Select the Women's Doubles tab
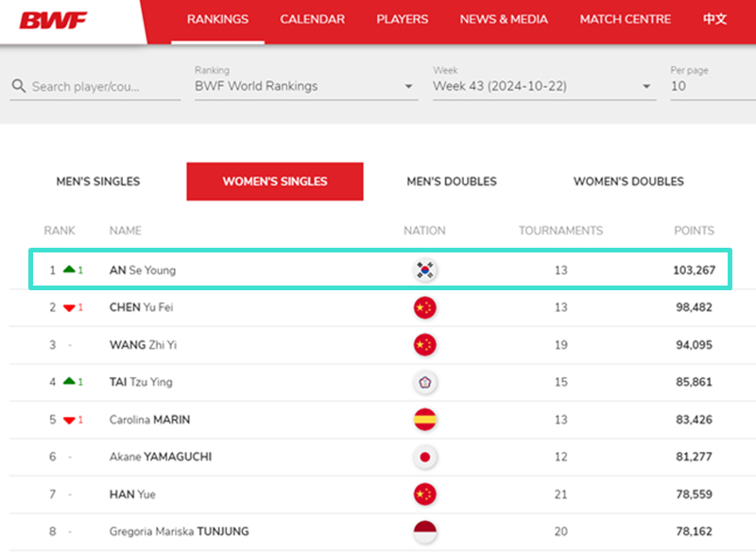The width and height of the screenshot is (756, 555). (x=628, y=182)
